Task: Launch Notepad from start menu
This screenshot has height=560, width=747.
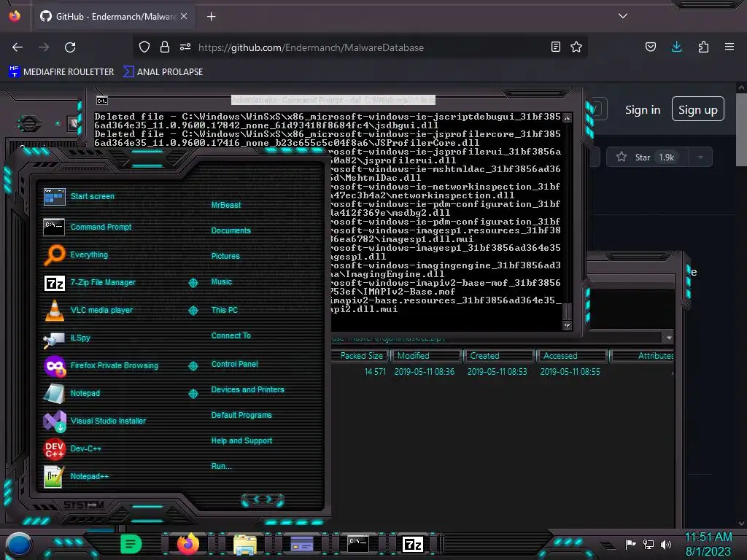Action: (x=72, y=393)
